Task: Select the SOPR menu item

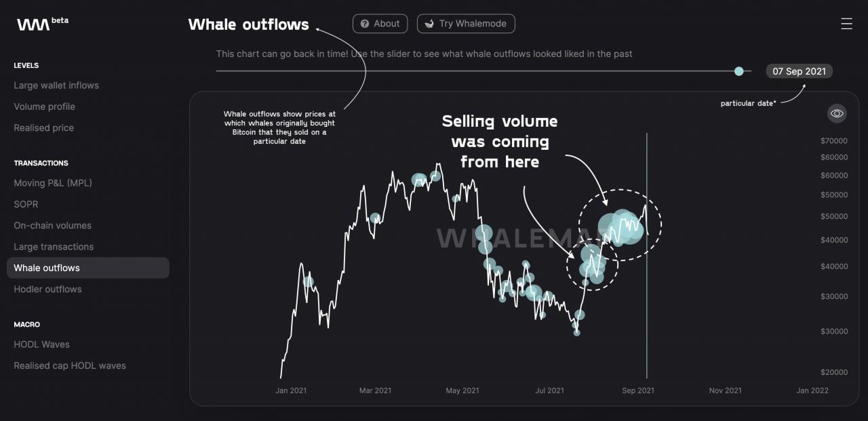Action: pyautogui.click(x=26, y=204)
